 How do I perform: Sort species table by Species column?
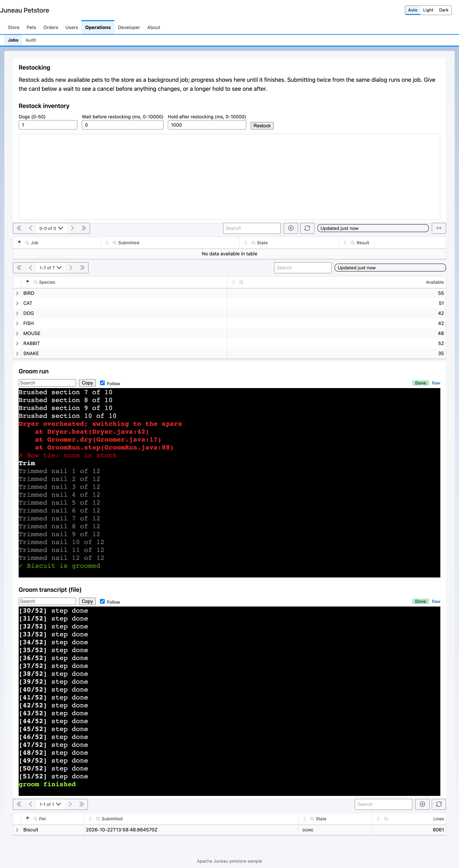coord(28,282)
